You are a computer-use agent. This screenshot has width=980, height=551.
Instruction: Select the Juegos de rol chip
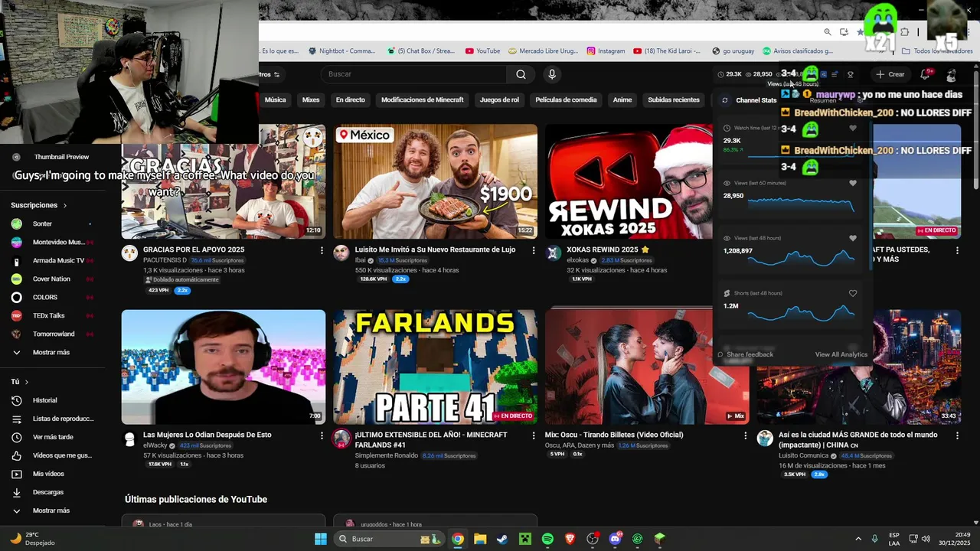click(x=499, y=99)
